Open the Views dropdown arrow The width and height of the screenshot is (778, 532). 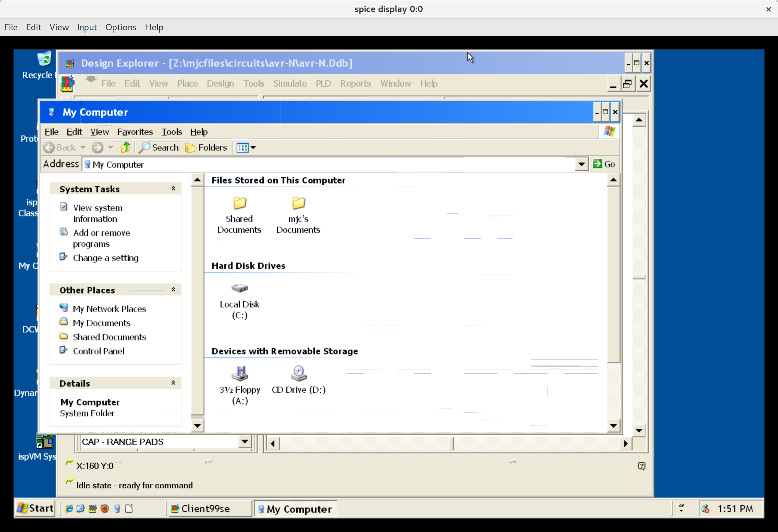coord(253,147)
